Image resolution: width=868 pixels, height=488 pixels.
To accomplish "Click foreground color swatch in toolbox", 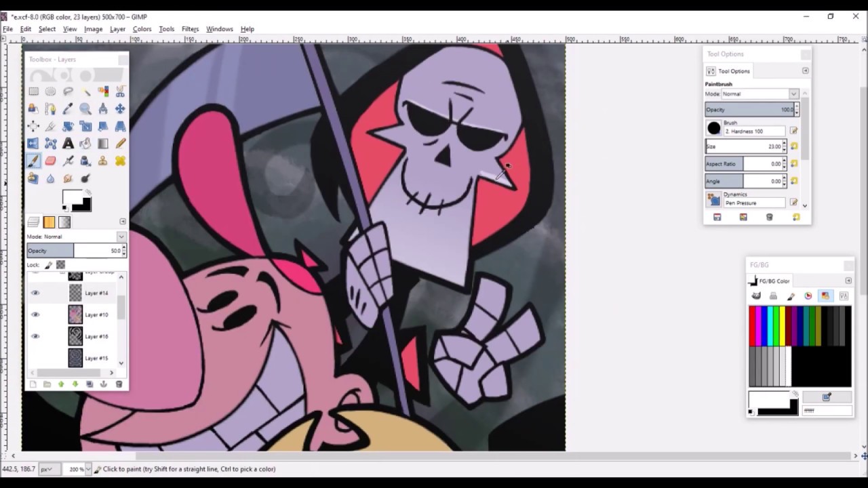I will click(x=72, y=198).
